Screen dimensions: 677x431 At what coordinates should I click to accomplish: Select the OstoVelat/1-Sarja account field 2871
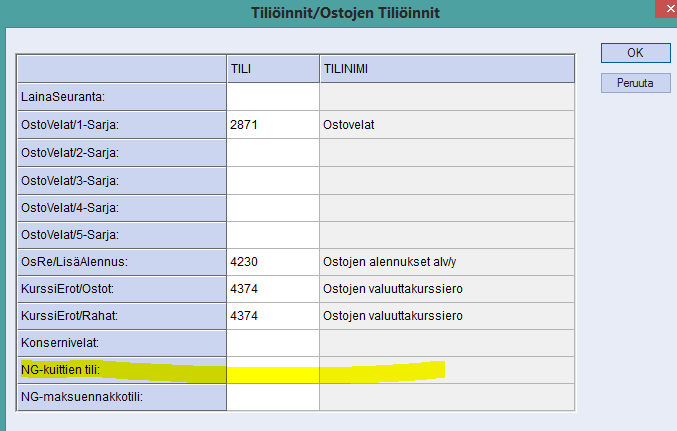pos(272,125)
